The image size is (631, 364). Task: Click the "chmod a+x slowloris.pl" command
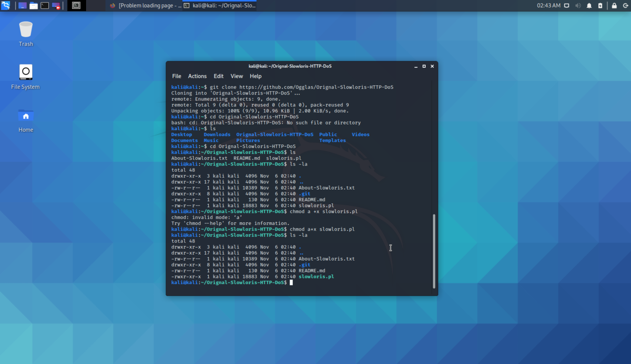pyautogui.click(x=322, y=230)
